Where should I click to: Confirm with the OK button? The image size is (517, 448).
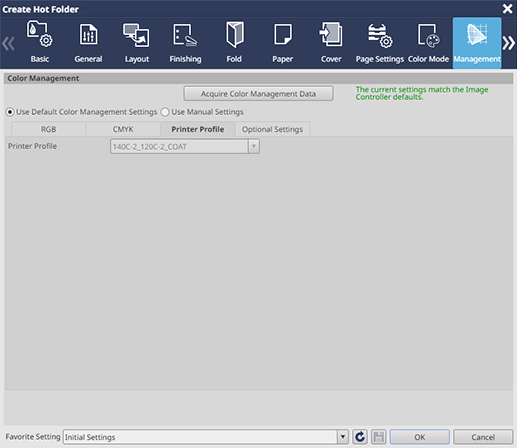(x=420, y=437)
